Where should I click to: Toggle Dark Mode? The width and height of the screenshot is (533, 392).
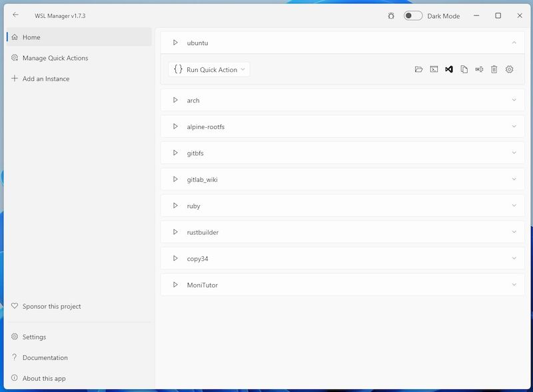(411, 15)
